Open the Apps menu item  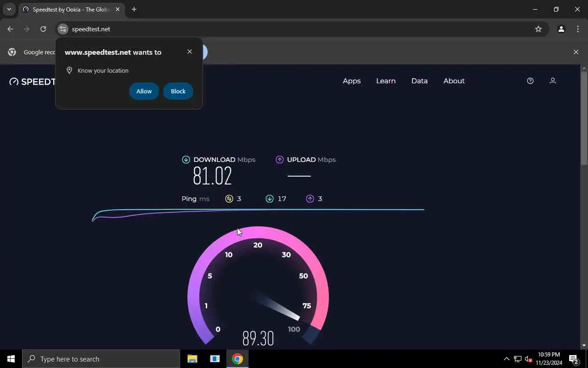(x=352, y=80)
